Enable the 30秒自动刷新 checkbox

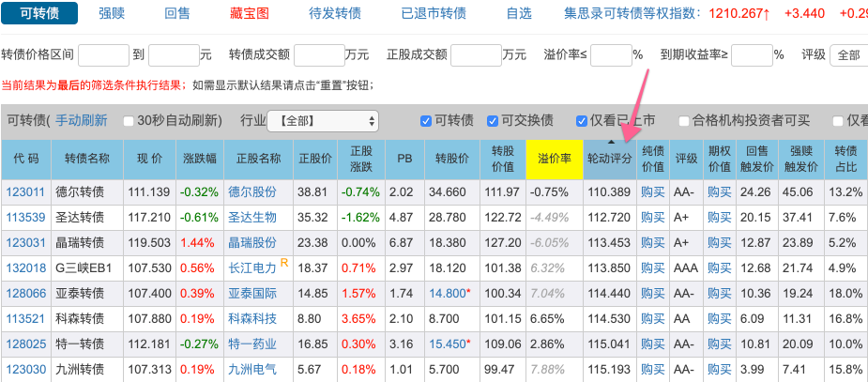point(129,121)
